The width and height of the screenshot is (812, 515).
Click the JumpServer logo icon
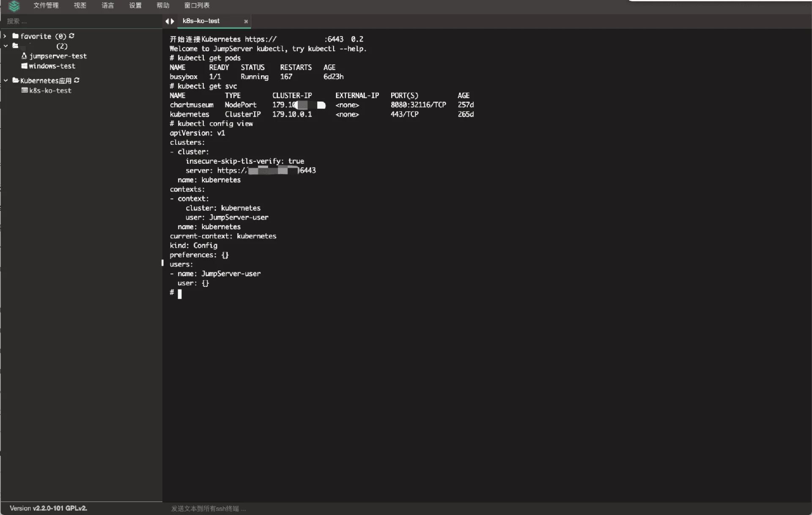14,6
